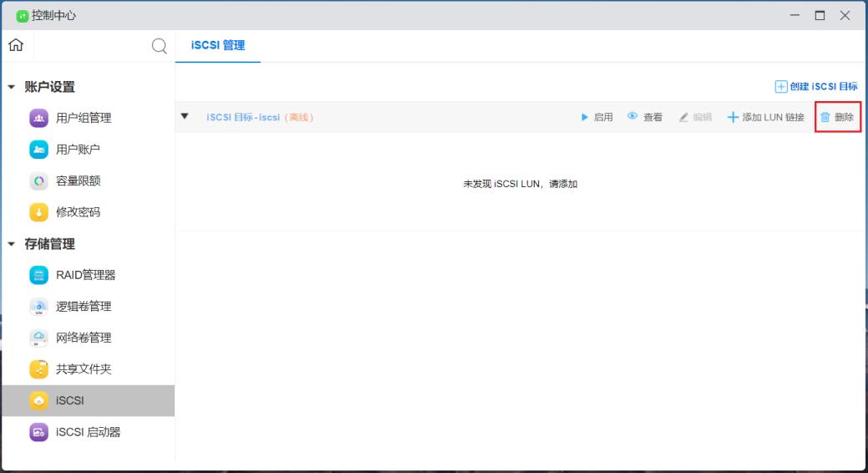Click 创建 iSCSI 目标 button

point(816,86)
